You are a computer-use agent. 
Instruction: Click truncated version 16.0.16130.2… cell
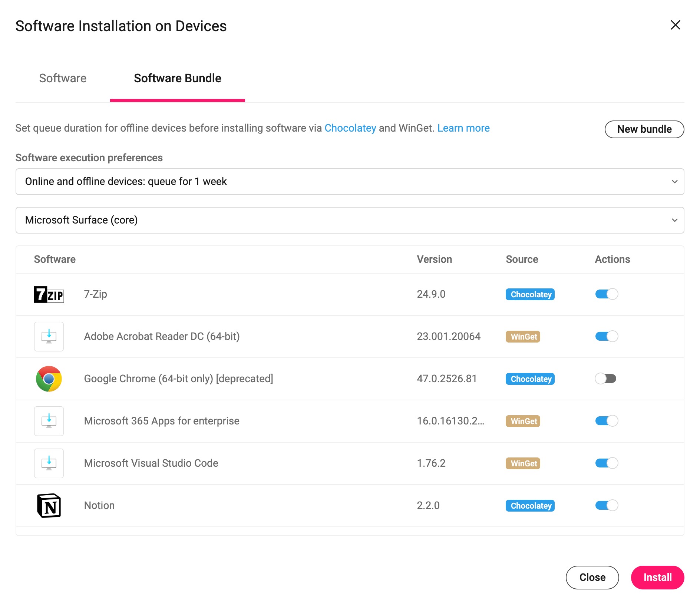tap(450, 421)
